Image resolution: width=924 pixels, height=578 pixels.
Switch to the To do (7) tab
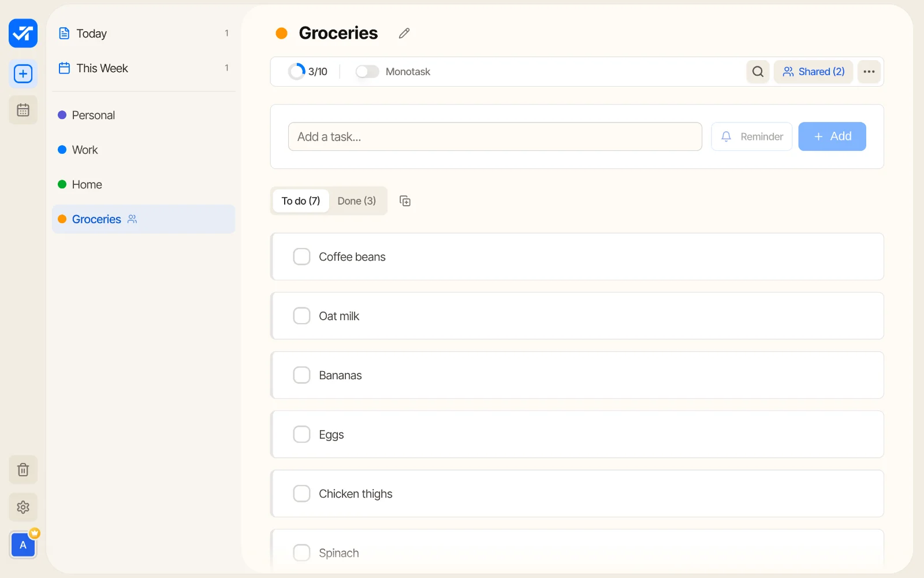[301, 201]
